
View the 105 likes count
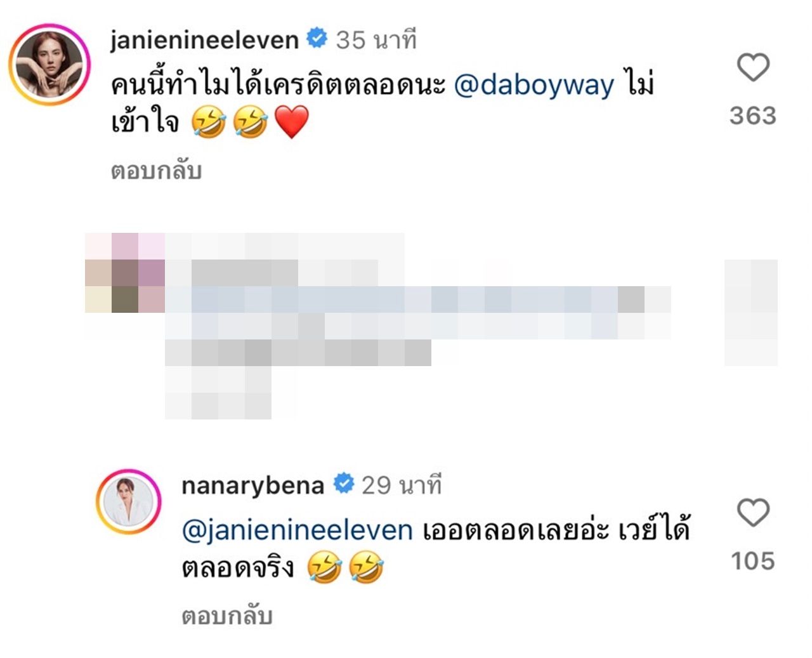[753, 561]
